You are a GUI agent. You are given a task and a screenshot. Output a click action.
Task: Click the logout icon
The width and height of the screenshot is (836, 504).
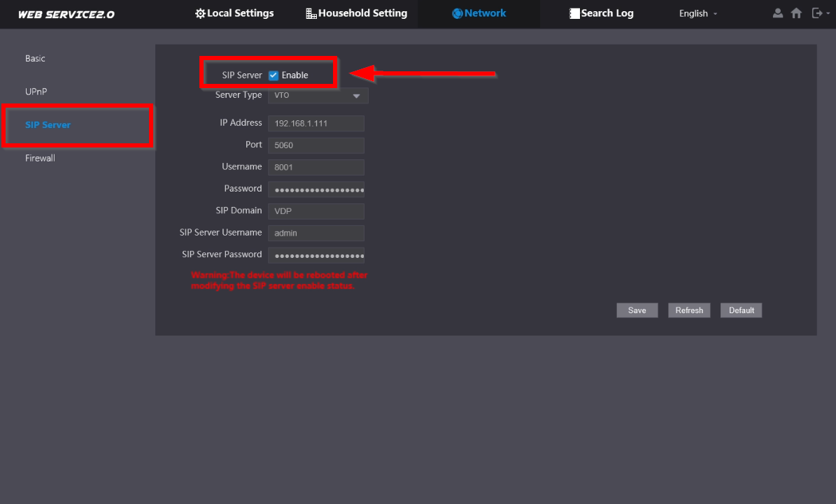click(817, 13)
